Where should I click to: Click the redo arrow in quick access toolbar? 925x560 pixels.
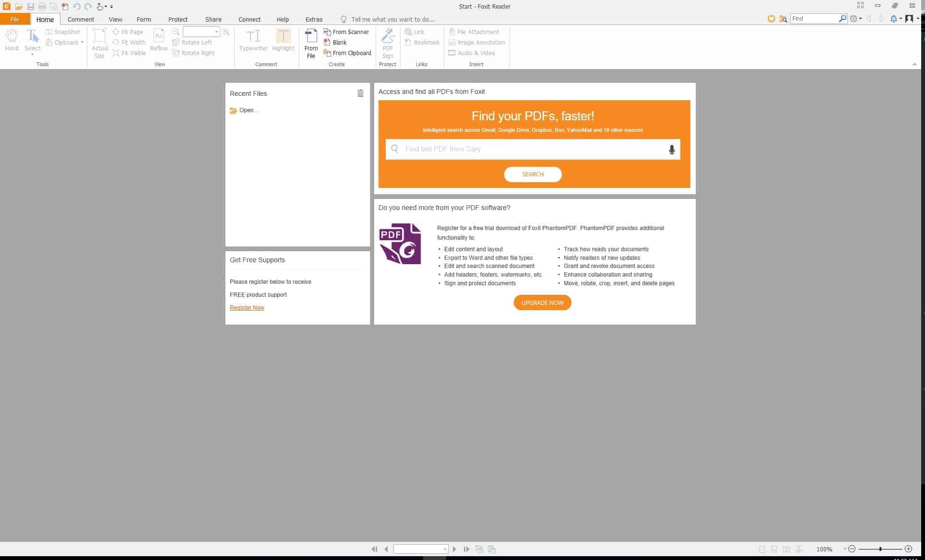[88, 7]
